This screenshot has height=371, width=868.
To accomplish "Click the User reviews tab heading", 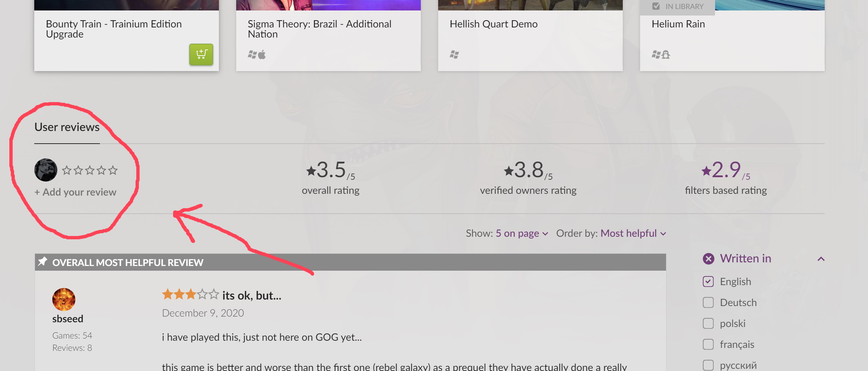I will coord(67,127).
